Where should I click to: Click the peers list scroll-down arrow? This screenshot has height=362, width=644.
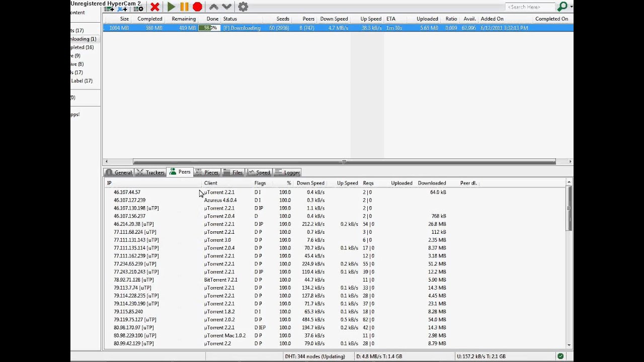[x=570, y=345]
